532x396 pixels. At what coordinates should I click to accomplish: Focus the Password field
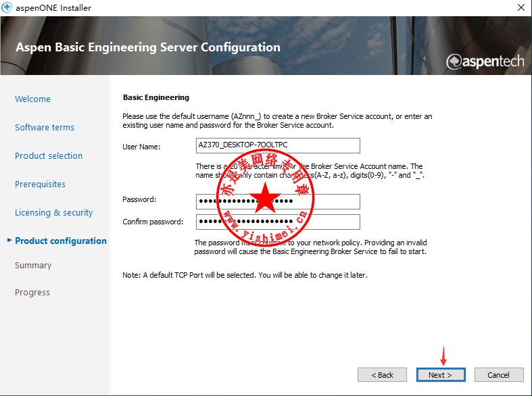coord(278,201)
